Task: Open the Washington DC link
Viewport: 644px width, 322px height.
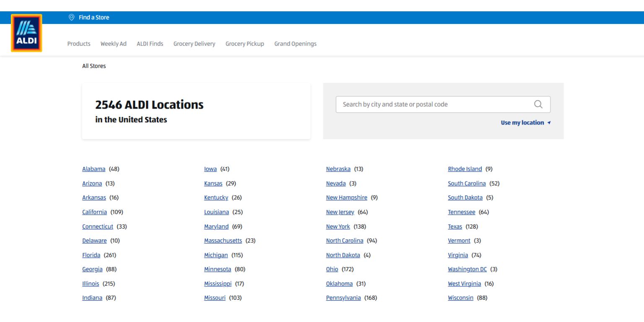Action: click(467, 269)
